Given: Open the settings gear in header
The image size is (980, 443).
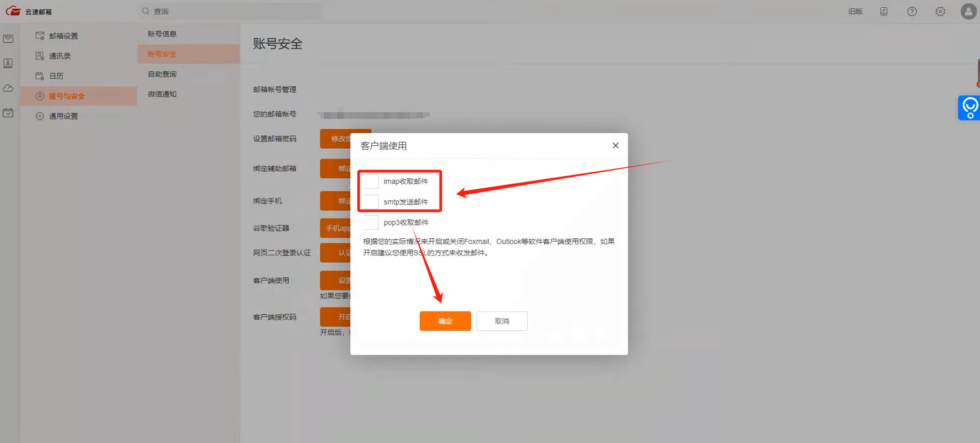Looking at the screenshot, I should click(940, 12).
